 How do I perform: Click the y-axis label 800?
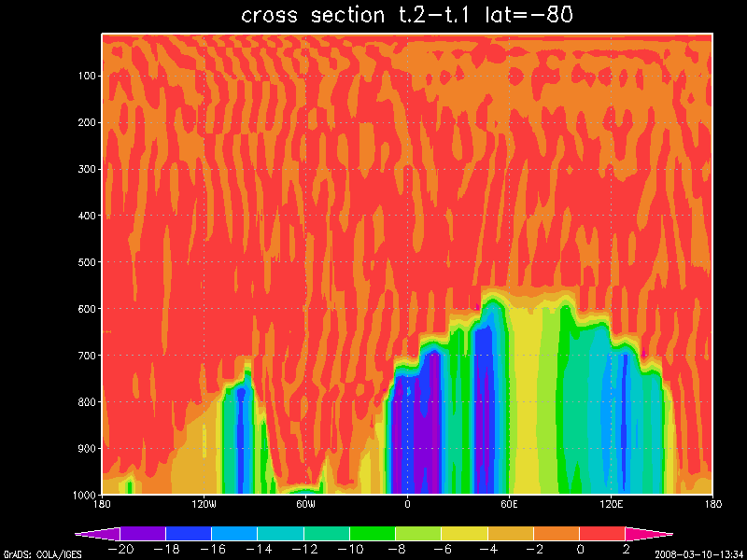(87, 402)
